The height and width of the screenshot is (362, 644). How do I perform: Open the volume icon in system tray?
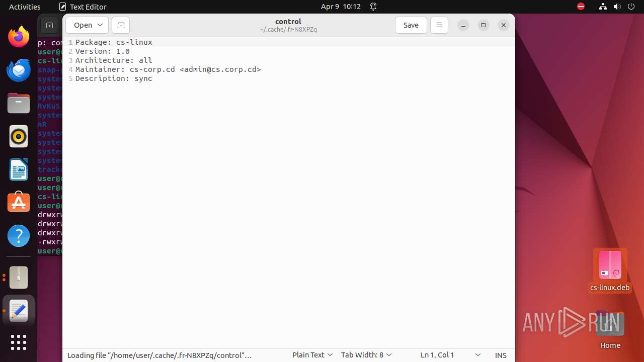617,7
